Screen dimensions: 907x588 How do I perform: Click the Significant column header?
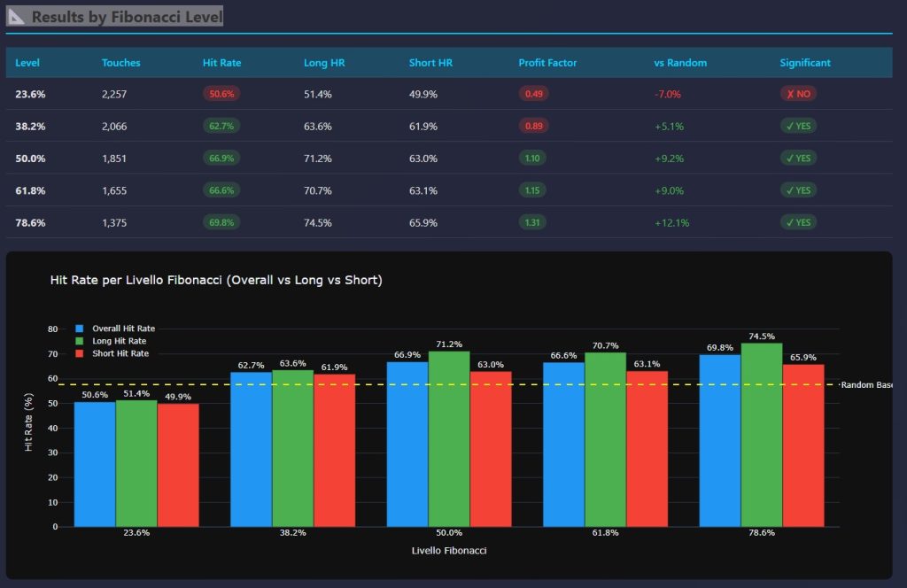coord(804,63)
